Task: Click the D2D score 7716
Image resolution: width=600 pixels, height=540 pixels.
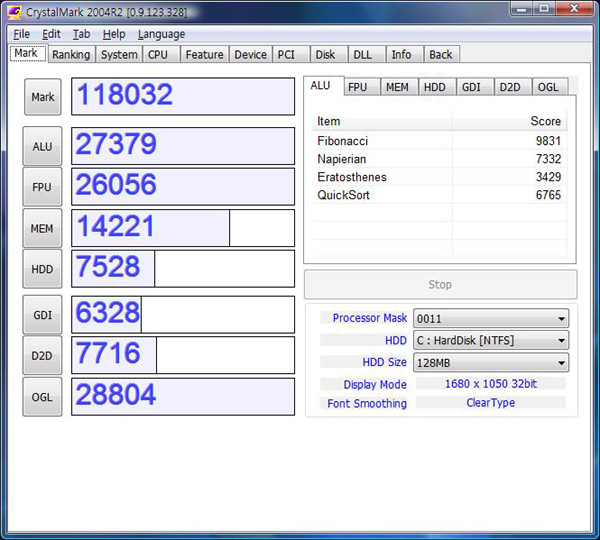Action: pyautogui.click(x=183, y=355)
